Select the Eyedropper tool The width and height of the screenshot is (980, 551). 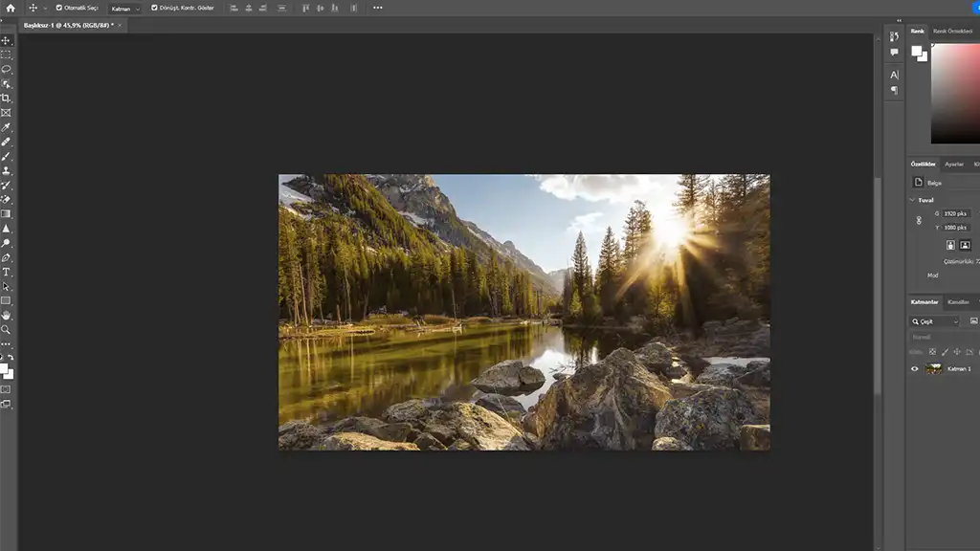tap(6, 127)
